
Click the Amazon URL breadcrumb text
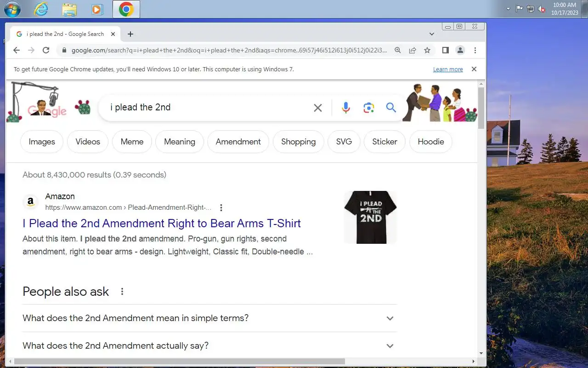pos(128,207)
